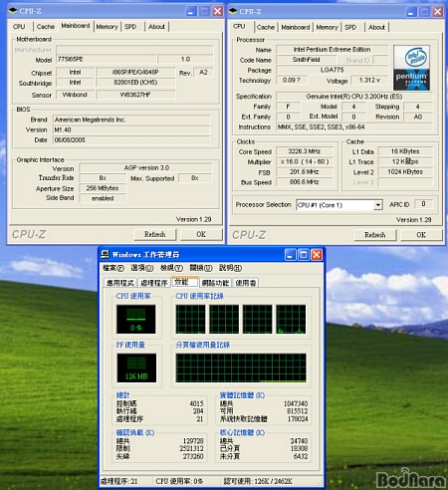448x490 pixels.
Task: Open About tab in left CPU-Z window
Action: 156,27
